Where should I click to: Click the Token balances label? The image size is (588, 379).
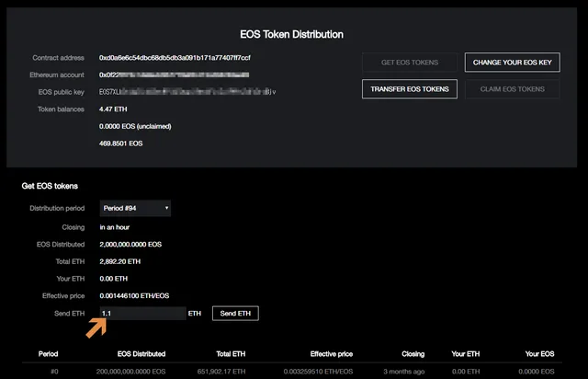pos(61,109)
